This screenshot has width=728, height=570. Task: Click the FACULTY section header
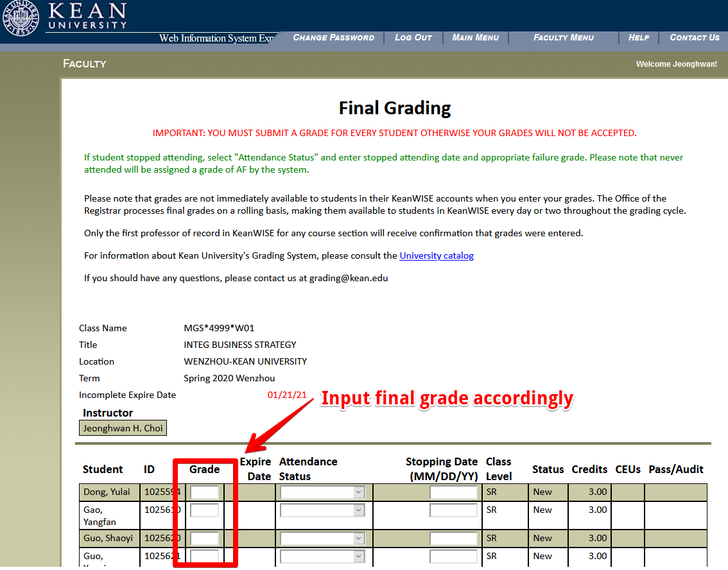click(85, 64)
